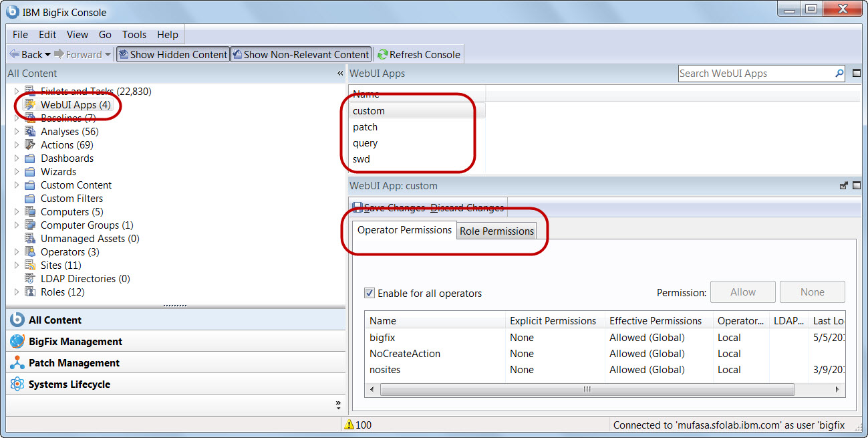Open the Back history dropdown arrow

pyautogui.click(x=48, y=55)
